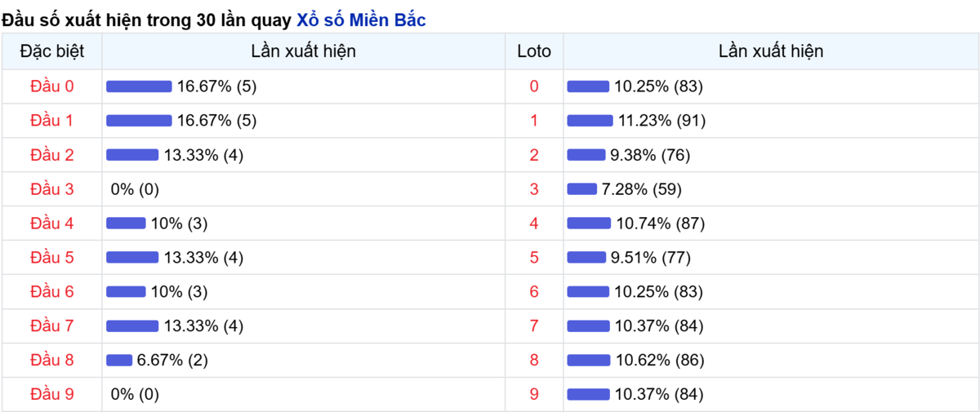The image size is (980, 412).
Task: Click the 7.28% (59) value
Action: pos(642,189)
